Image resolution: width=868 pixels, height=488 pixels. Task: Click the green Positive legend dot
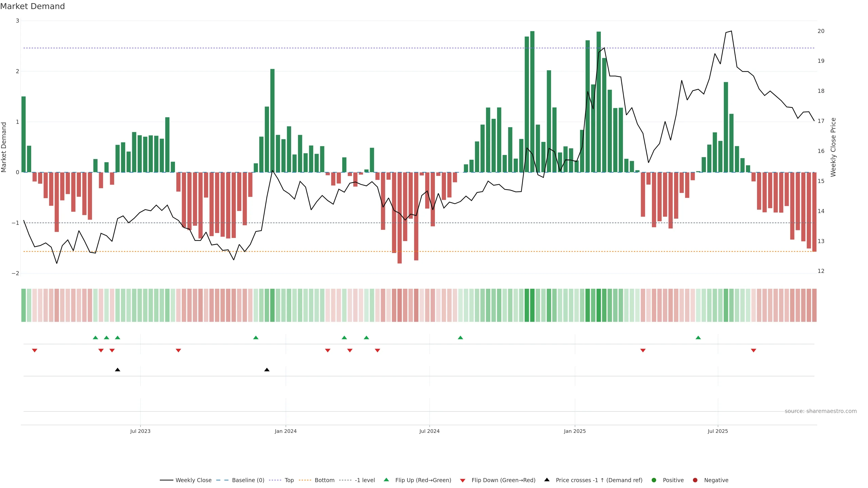pyautogui.click(x=654, y=480)
